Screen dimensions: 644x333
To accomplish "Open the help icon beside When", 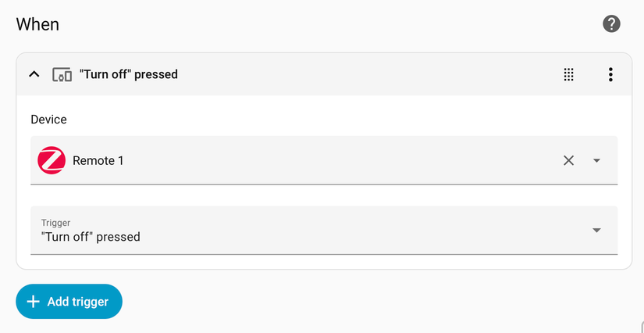I will (x=611, y=24).
